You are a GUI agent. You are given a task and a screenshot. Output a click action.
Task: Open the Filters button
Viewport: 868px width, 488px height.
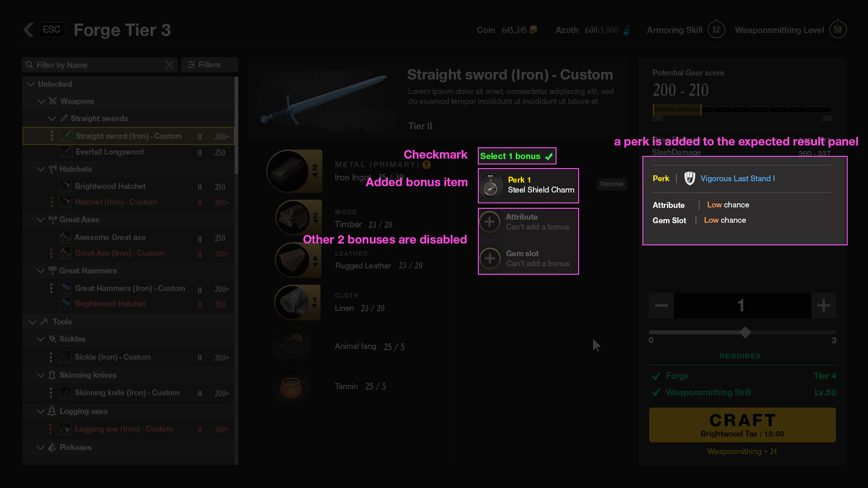click(x=209, y=65)
